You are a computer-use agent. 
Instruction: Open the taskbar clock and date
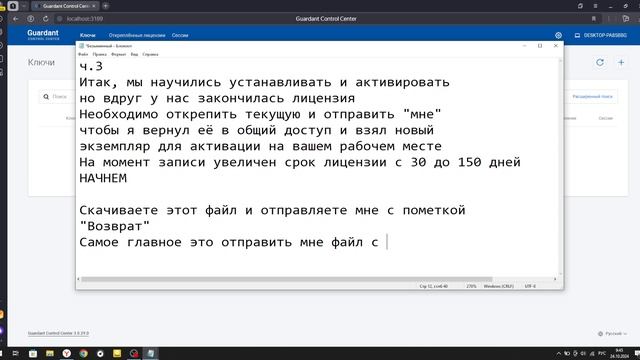619,353
